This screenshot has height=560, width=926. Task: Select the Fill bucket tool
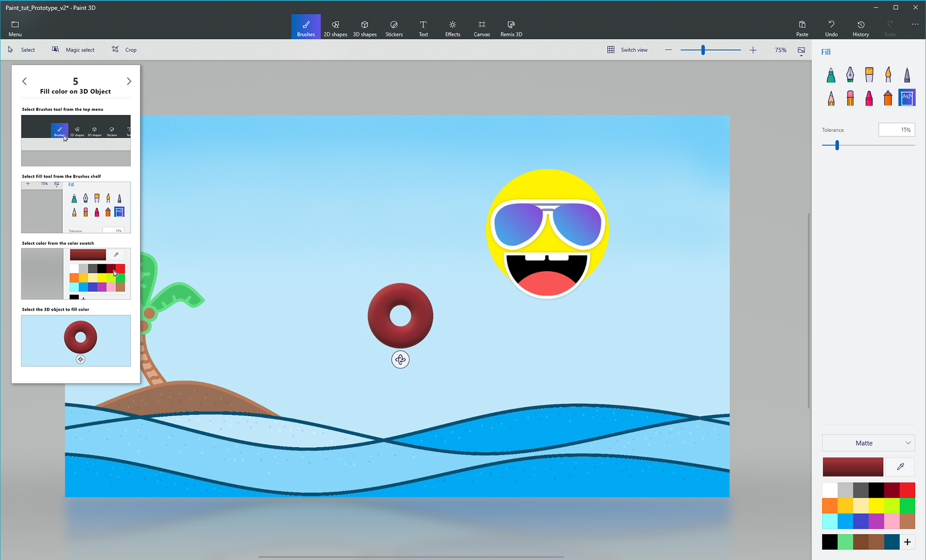point(907,98)
